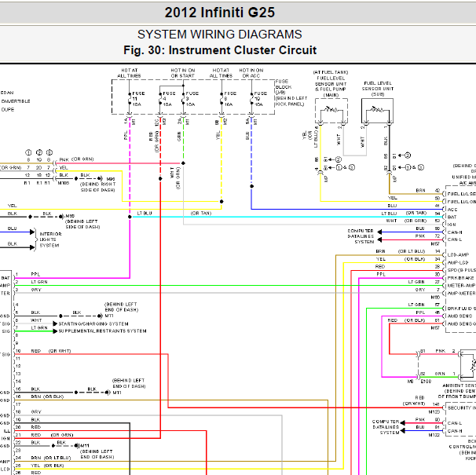
Task: Click the "PRK BRAKE" terminal label
Action: [x=460, y=278]
